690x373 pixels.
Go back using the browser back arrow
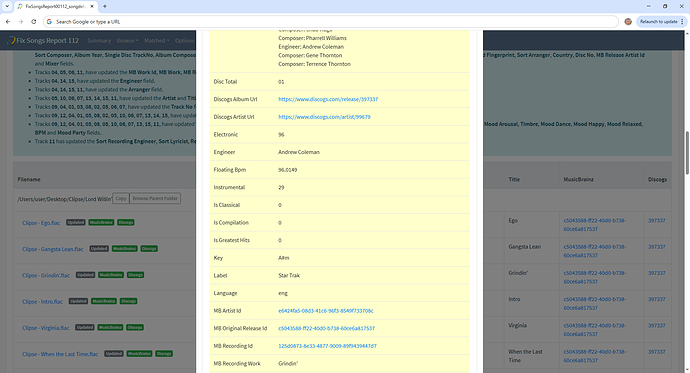[8, 22]
